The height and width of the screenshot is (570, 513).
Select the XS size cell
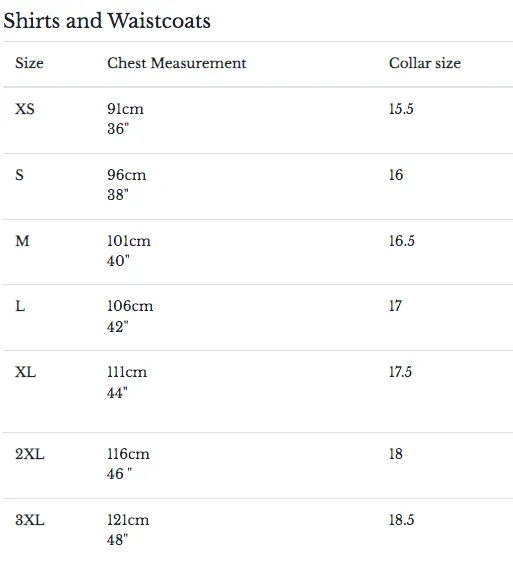pos(25,109)
